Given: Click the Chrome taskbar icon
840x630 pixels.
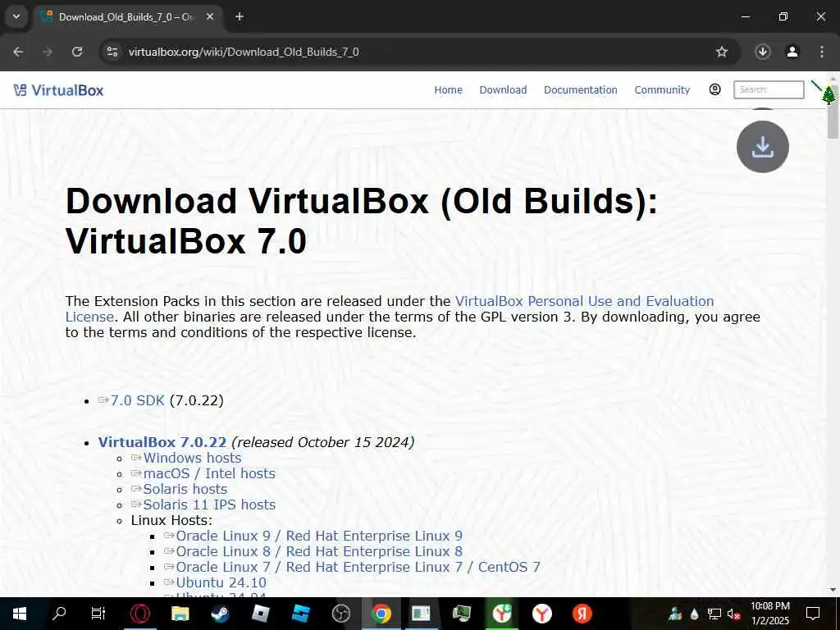Looking at the screenshot, I should point(381,614).
